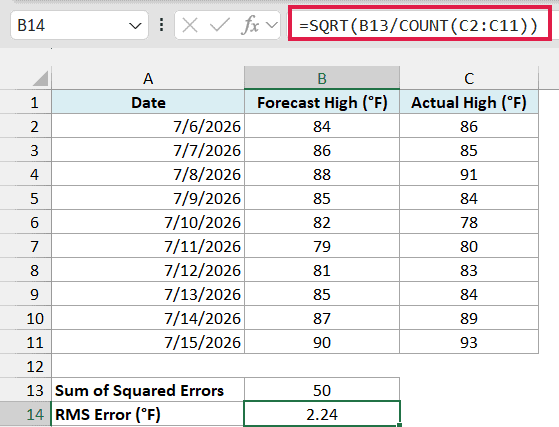Screen dimensions: 559x427
Task: Select column B header
Action: coord(322,78)
